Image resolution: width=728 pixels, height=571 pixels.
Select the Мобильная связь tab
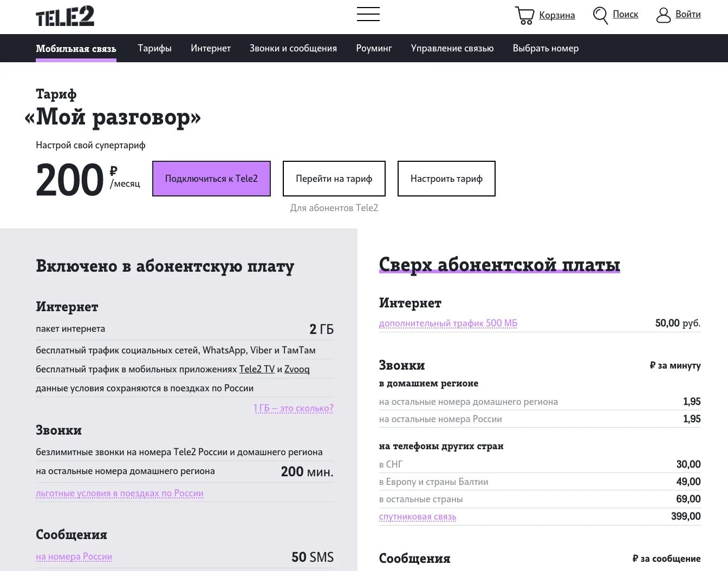[76, 48]
